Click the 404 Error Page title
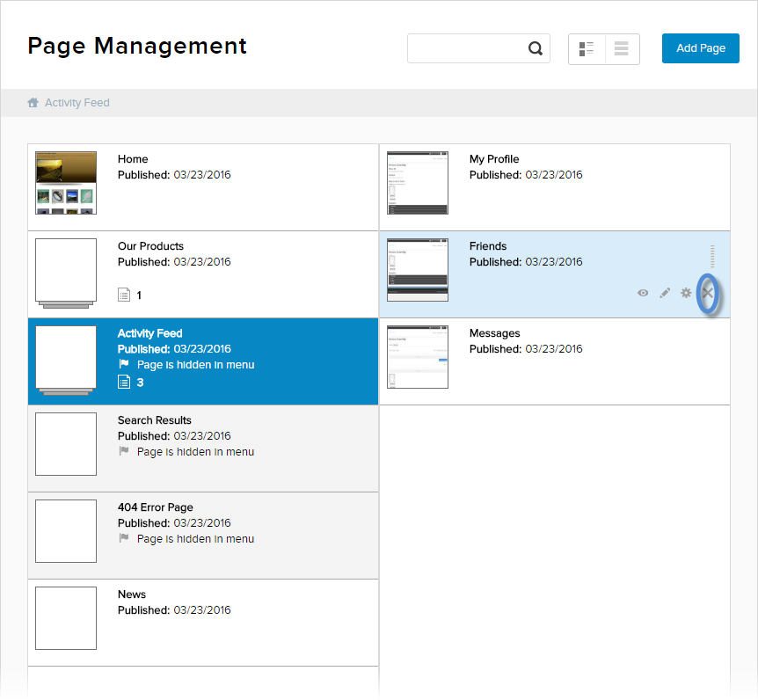This screenshot has width=758, height=700. (156, 507)
